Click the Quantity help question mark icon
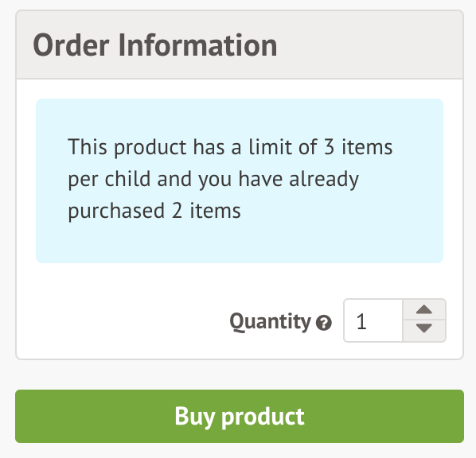The width and height of the screenshot is (476, 458). [x=324, y=323]
